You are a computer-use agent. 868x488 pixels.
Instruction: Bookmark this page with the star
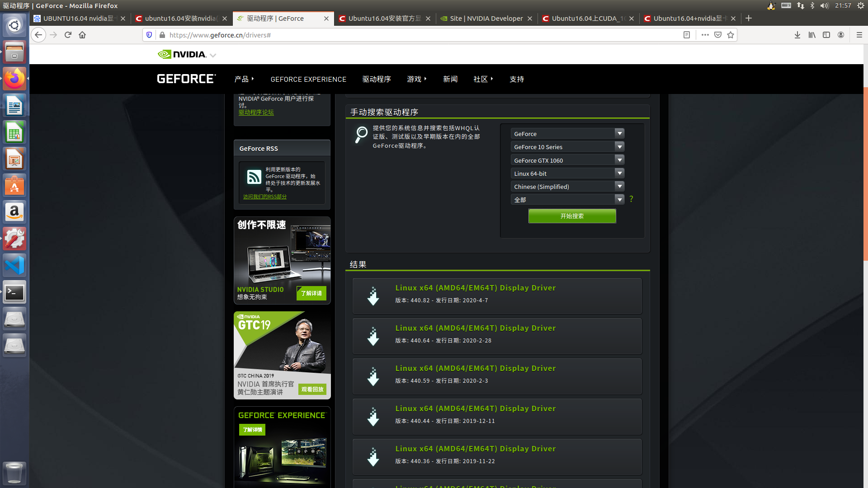coord(731,35)
